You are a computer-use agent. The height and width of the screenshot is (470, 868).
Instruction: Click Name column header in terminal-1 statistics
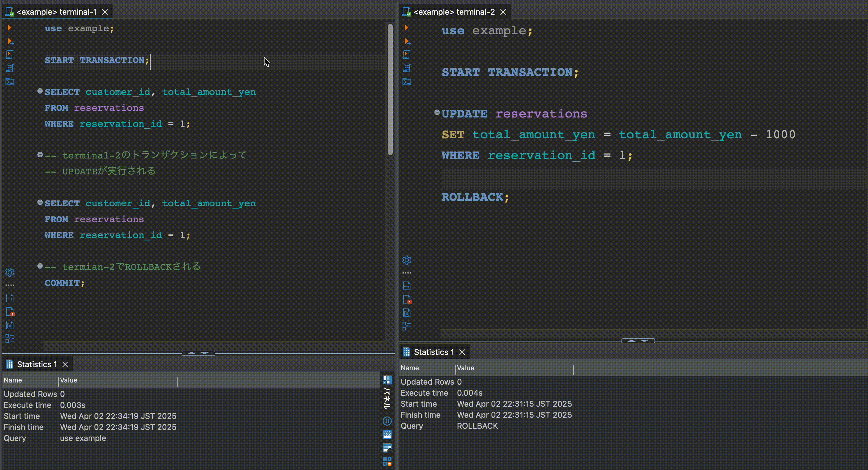tap(13, 380)
